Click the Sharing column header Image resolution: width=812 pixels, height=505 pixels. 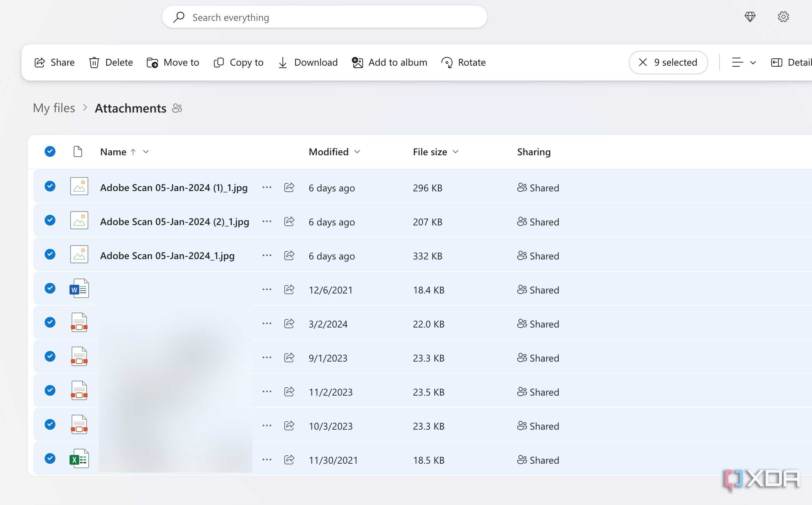click(534, 152)
